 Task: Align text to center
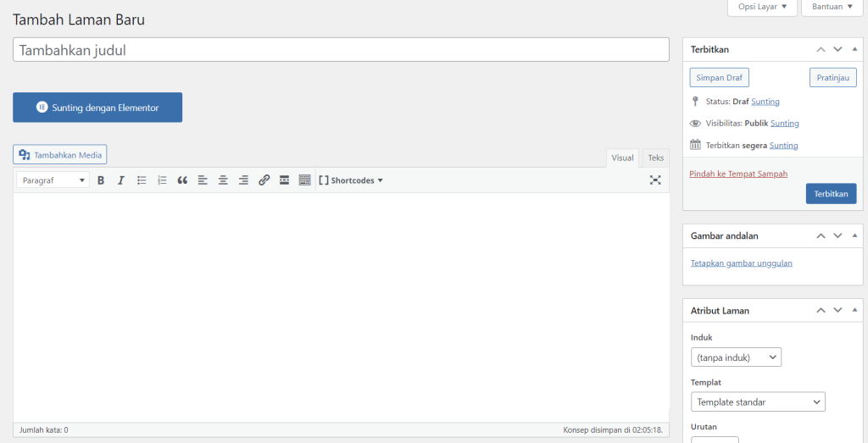(223, 180)
